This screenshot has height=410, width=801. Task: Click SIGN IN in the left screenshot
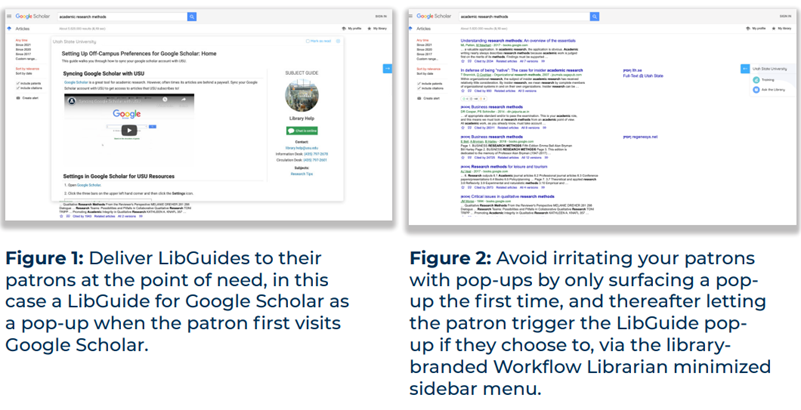(381, 16)
